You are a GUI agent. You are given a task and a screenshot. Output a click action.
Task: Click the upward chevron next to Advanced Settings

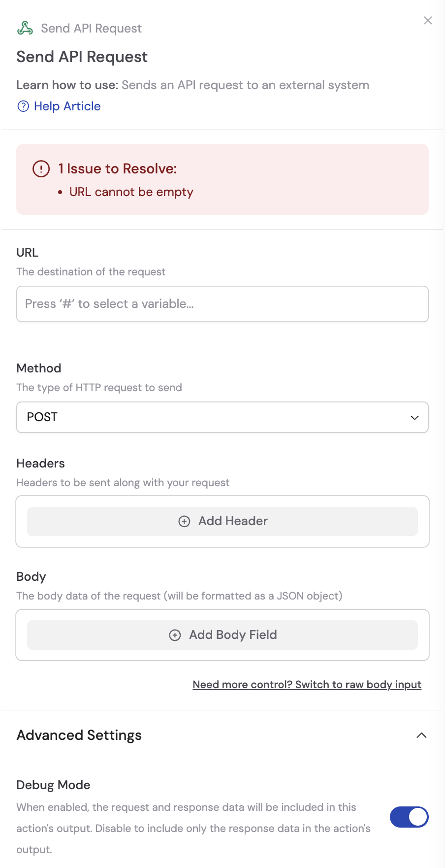[422, 735]
